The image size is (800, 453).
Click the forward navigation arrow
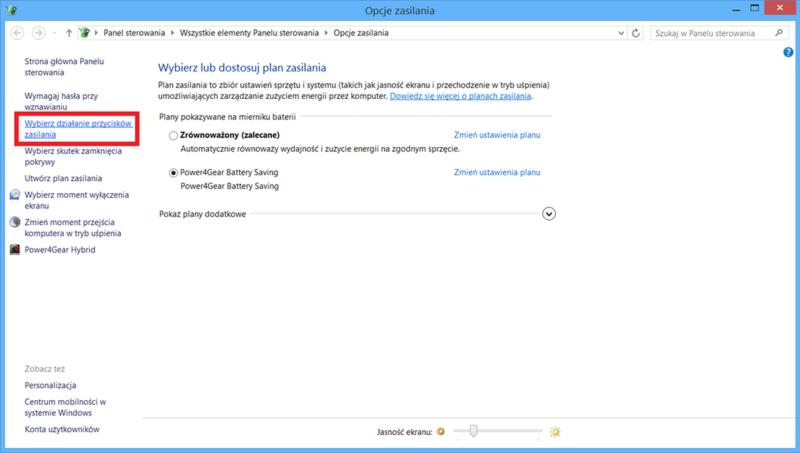click(x=38, y=33)
